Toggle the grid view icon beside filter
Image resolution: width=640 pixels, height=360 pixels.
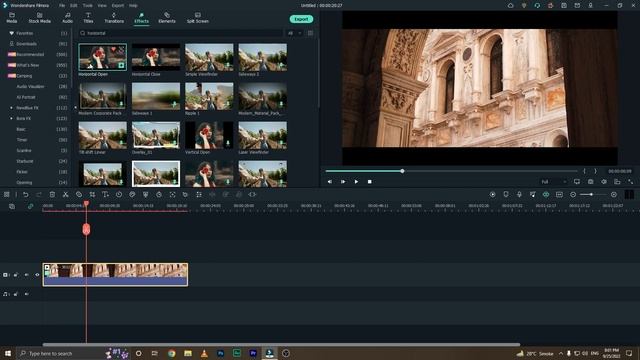tap(310, 33)
